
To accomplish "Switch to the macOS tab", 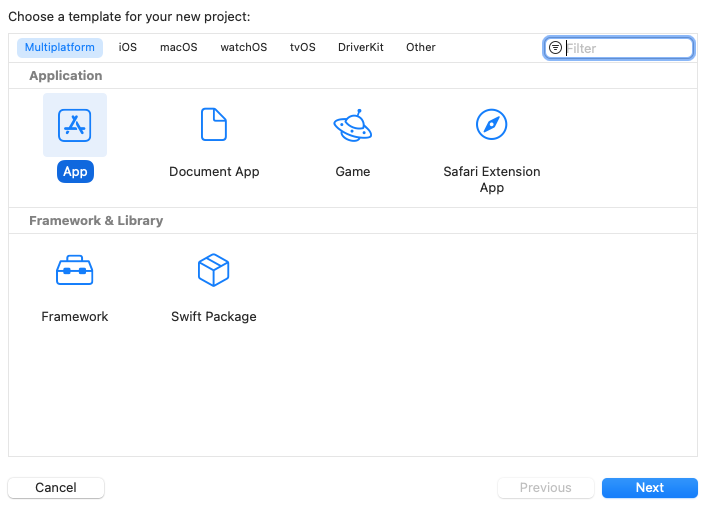I will 179,48.
